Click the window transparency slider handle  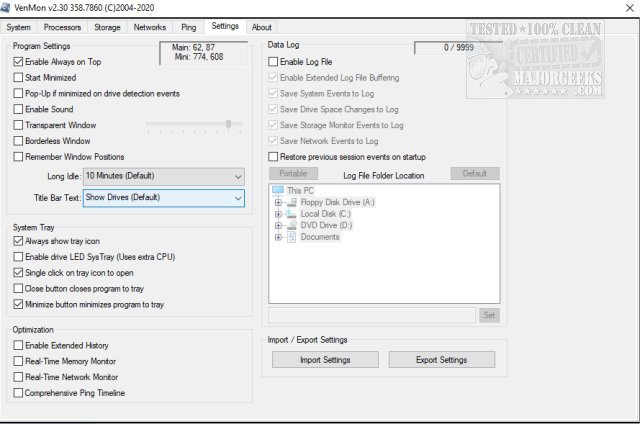[x=229, y=124]
